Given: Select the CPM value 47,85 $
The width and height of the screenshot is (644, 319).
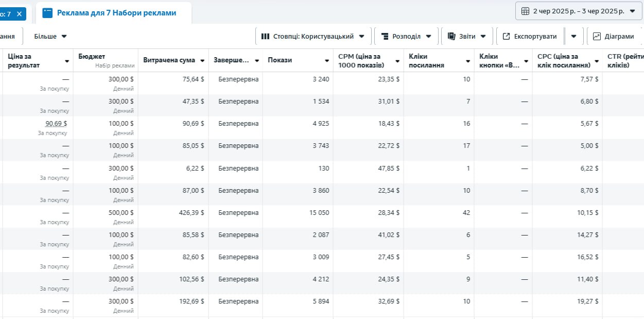Looking at the screenshot, I should coord(389,168).
